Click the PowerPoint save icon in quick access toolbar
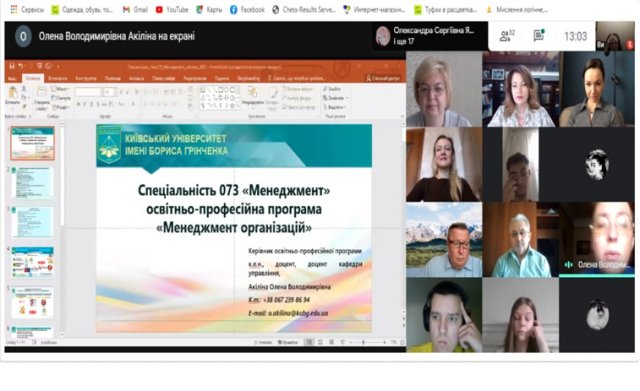The height and width of the screenshot is (391, 640). tap(12, 66)
